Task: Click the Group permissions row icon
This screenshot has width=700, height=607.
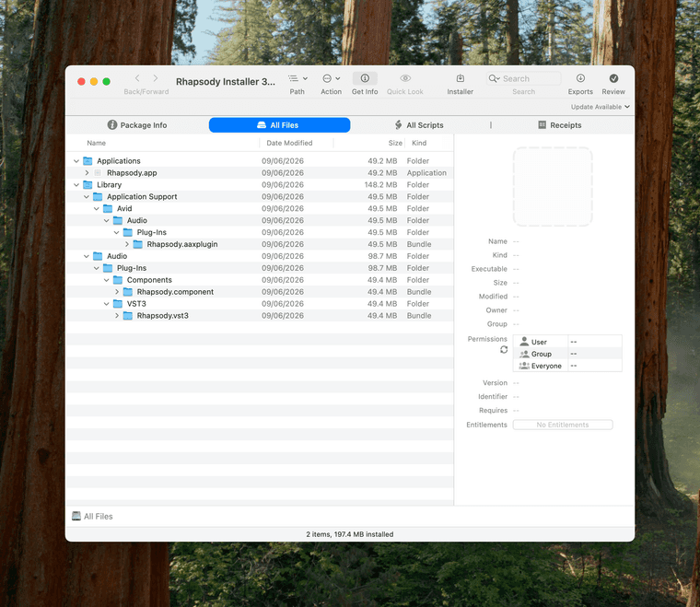Action: (x=524, y=354)
